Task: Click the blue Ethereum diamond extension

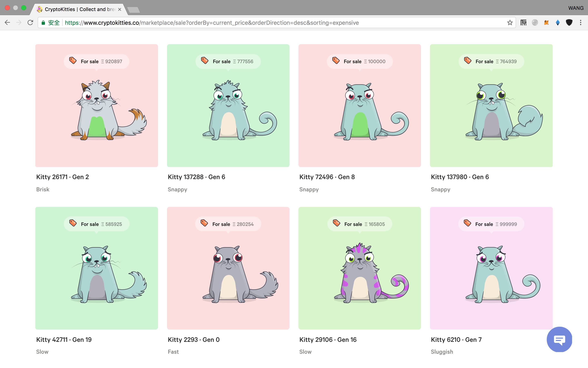Action: click(558, 23)
